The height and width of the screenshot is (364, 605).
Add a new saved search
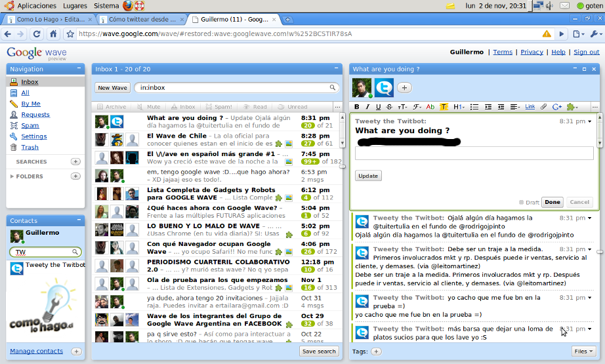point(75,161)
